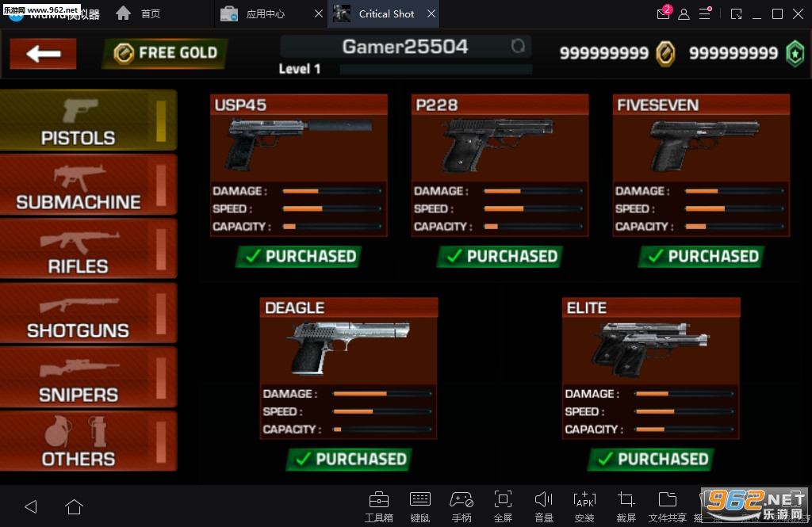The image size is (812, 527).
Task: Toggle 全屏 fullscreen mode
Action: [503, 507]
